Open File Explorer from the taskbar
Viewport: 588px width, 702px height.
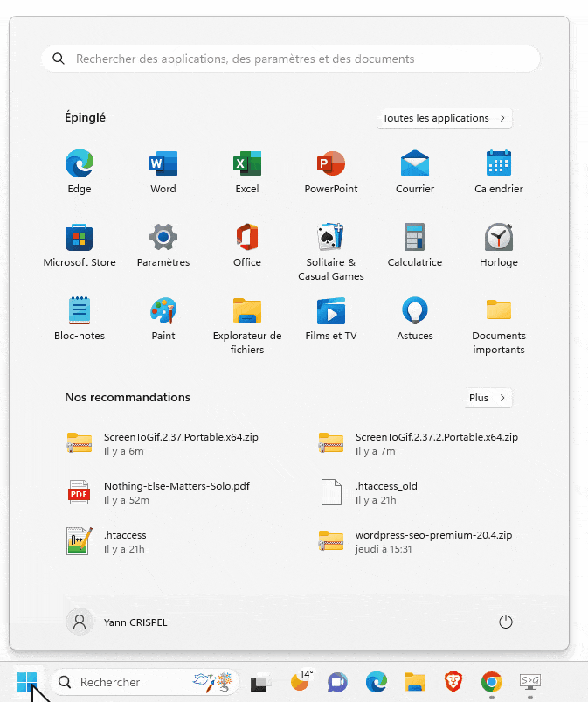[x=415, y=682]
